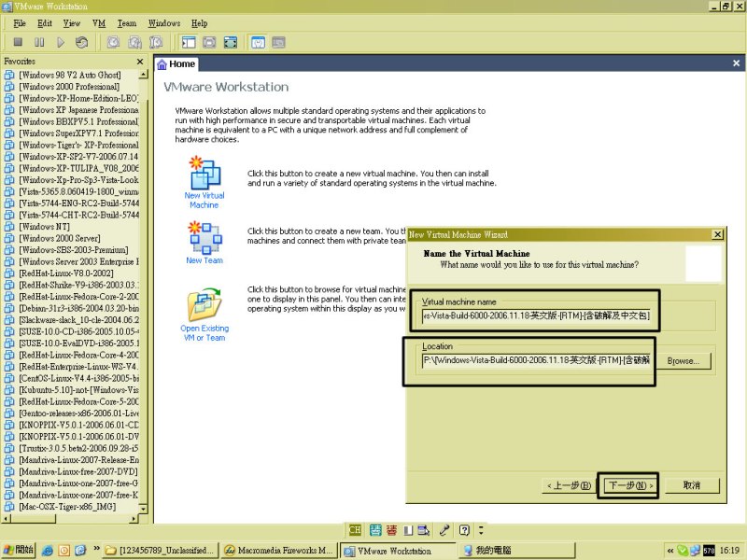Select [RedHat-Linux-V8.0-2002] in Favorites
The height and width of the screenshot is (560, 747).
click(66, 273)
